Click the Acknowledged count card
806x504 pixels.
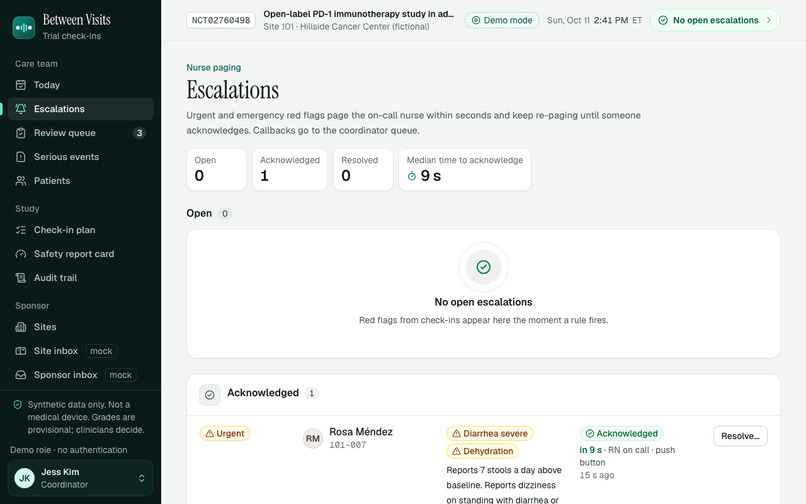(x=290, y=170)
